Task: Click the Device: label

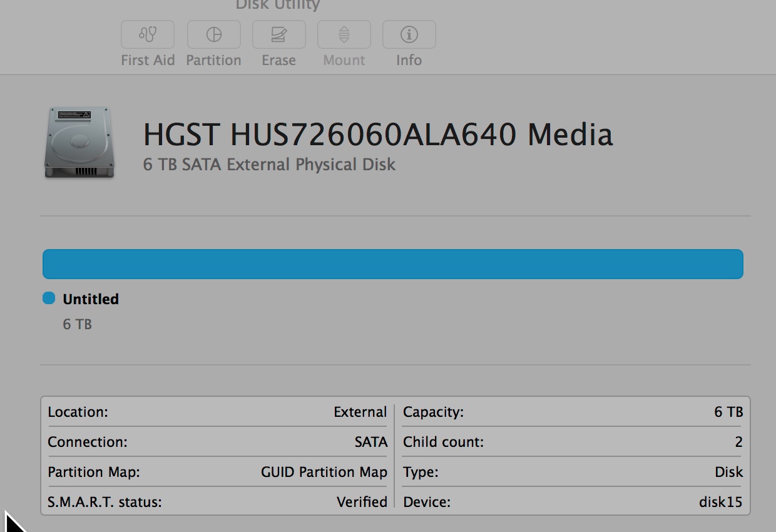Action: pos(427,502)
